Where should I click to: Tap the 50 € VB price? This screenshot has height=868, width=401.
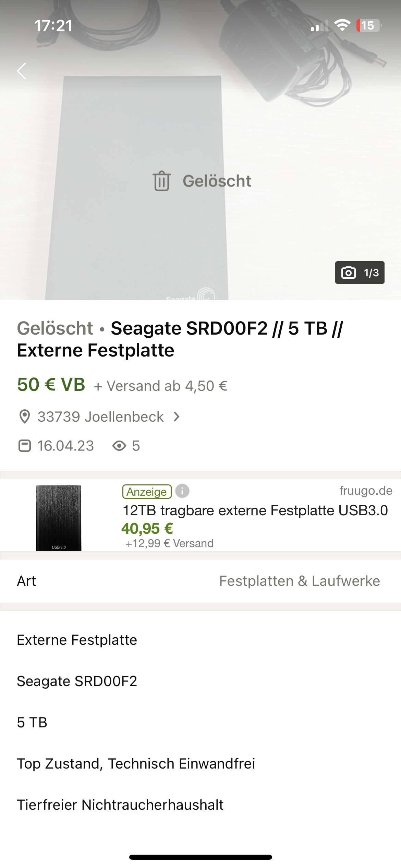(51, 384)
